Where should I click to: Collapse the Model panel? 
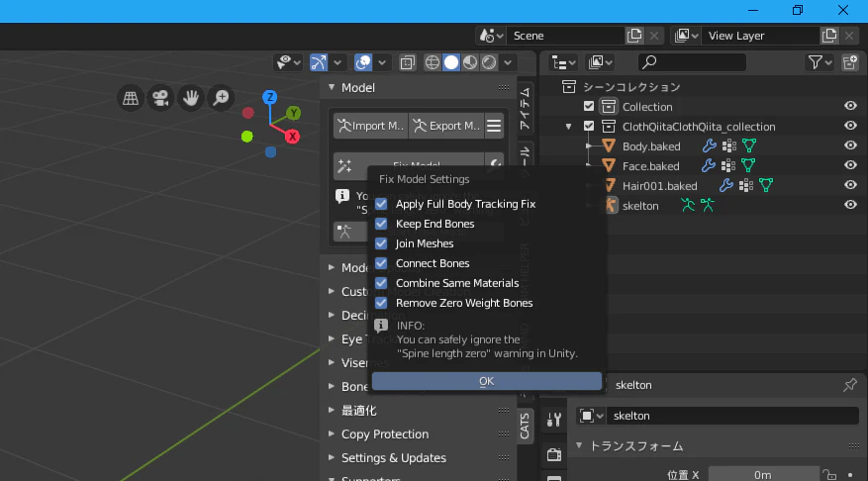(x=332, y=87)
